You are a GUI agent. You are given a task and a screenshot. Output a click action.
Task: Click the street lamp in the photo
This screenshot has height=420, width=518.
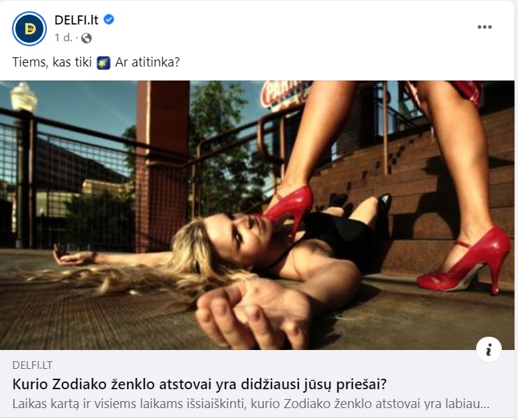point(23,97)
